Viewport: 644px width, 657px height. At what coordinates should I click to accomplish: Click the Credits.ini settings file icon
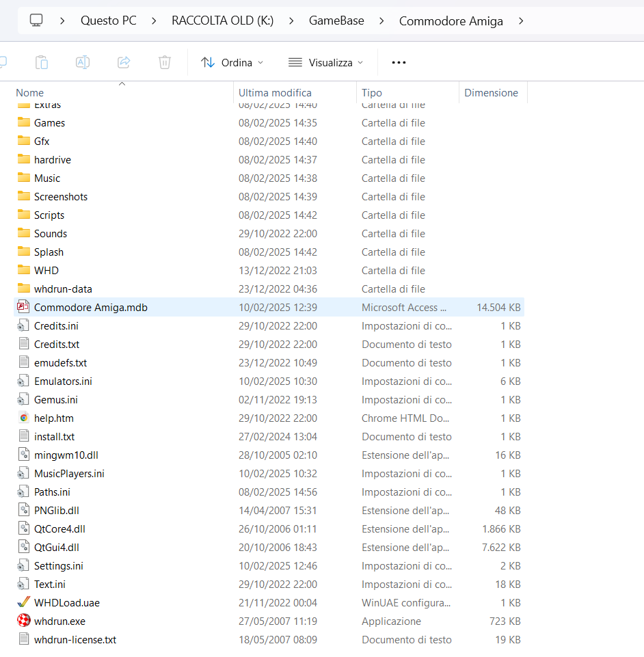23,325
